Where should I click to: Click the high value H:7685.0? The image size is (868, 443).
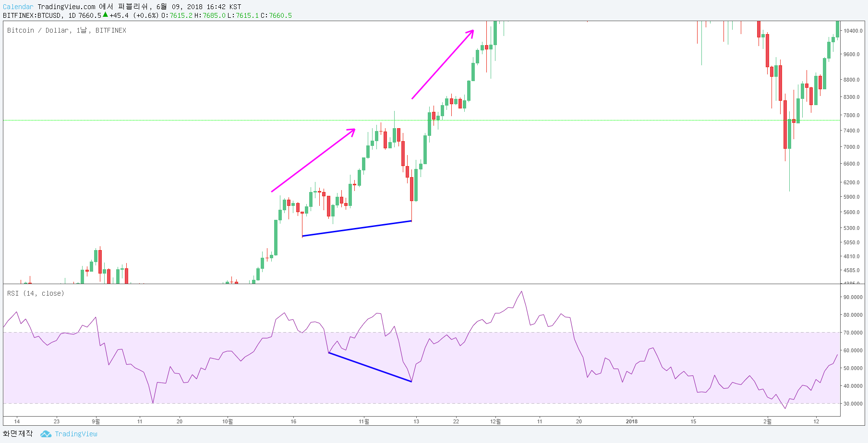[x=210, y=15]
